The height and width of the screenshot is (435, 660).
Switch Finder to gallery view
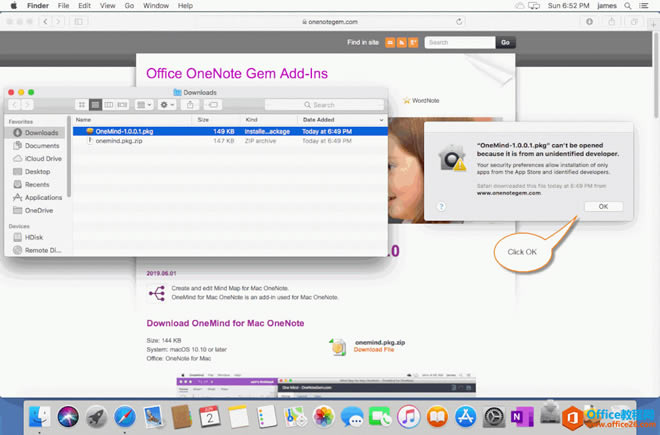pos(122,104)
